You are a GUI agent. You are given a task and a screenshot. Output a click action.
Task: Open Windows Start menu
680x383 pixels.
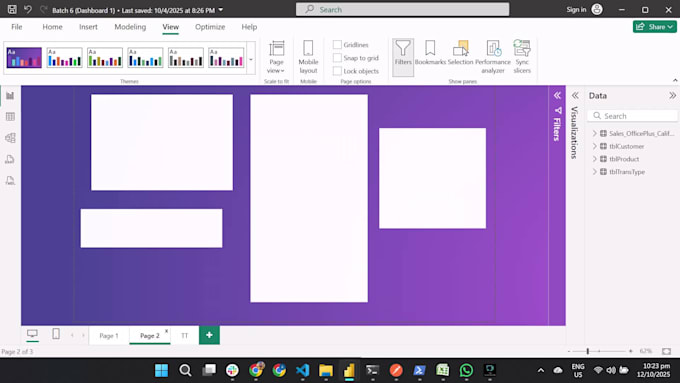coord(161,370)
